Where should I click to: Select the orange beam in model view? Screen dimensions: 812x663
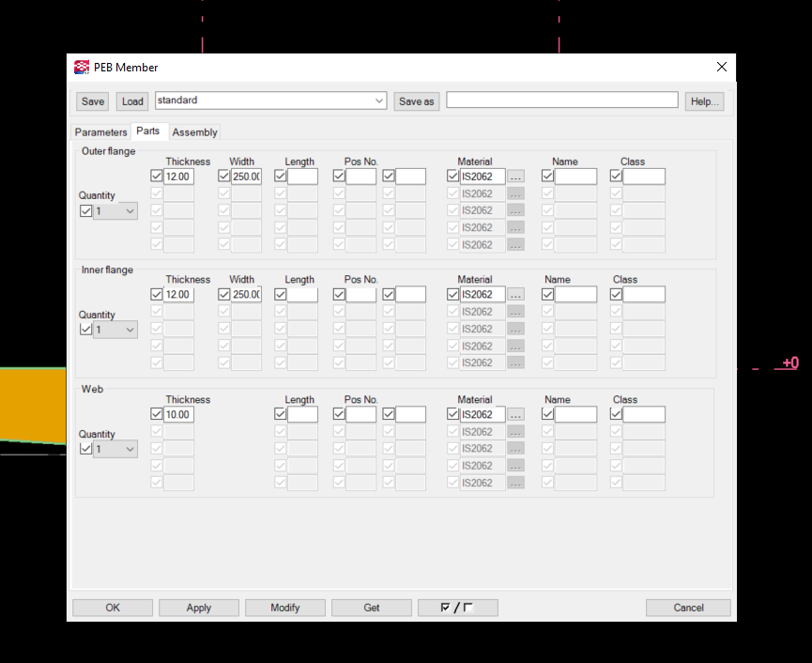point(33,404)
